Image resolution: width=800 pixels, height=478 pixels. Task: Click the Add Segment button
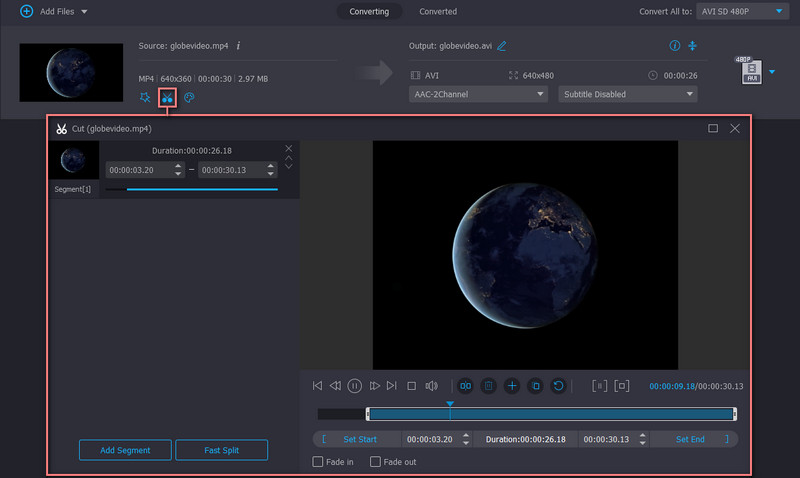(x=125, y=450)
